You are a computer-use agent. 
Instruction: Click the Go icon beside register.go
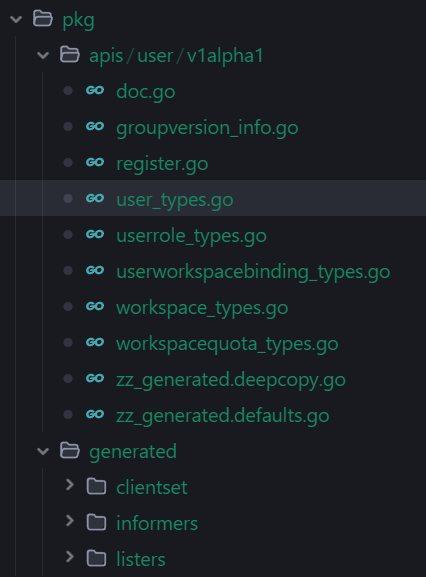pyautogui.click(x=95, y=162)
